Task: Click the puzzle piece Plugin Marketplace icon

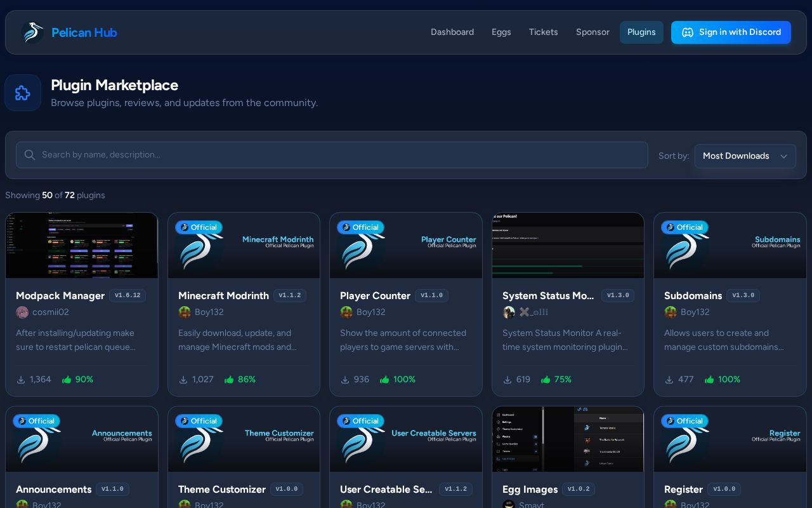Action: [x=23, y=93]
